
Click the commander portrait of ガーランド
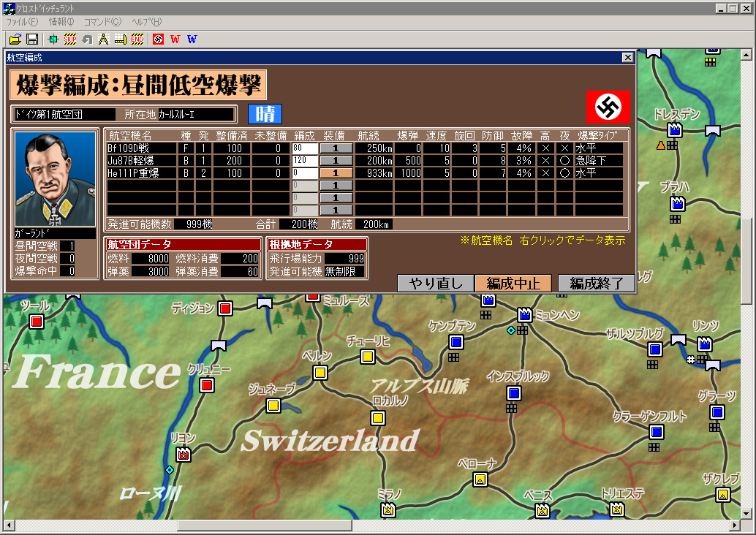(x=55, y=179)
